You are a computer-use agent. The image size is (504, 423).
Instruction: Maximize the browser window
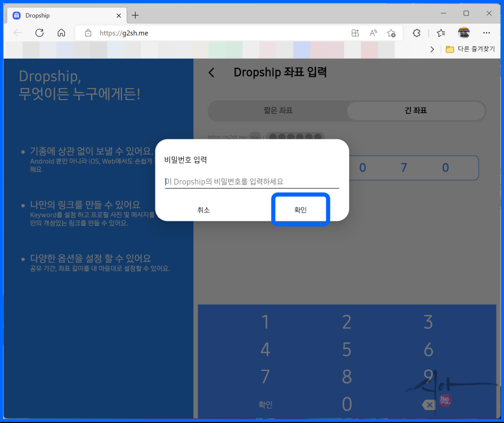466,13
